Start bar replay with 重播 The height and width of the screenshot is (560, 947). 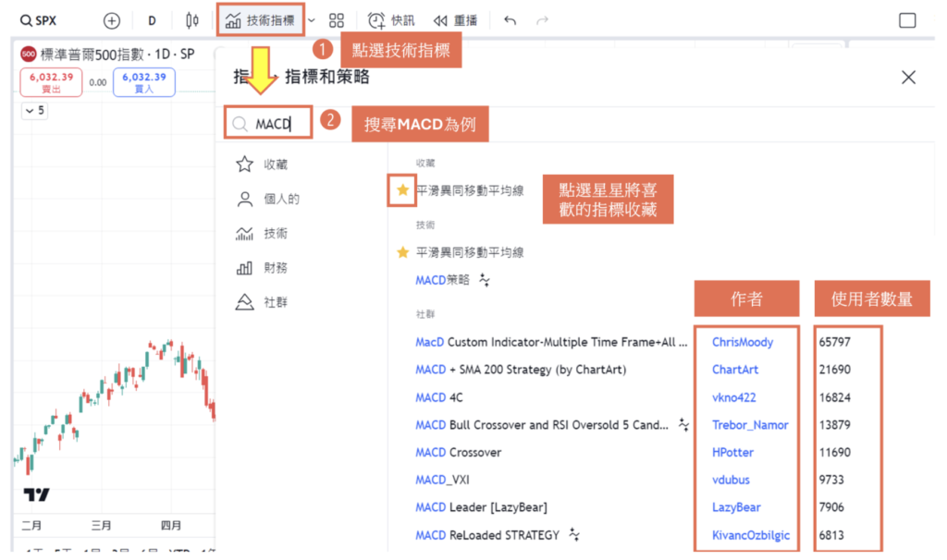coord(455,20)
